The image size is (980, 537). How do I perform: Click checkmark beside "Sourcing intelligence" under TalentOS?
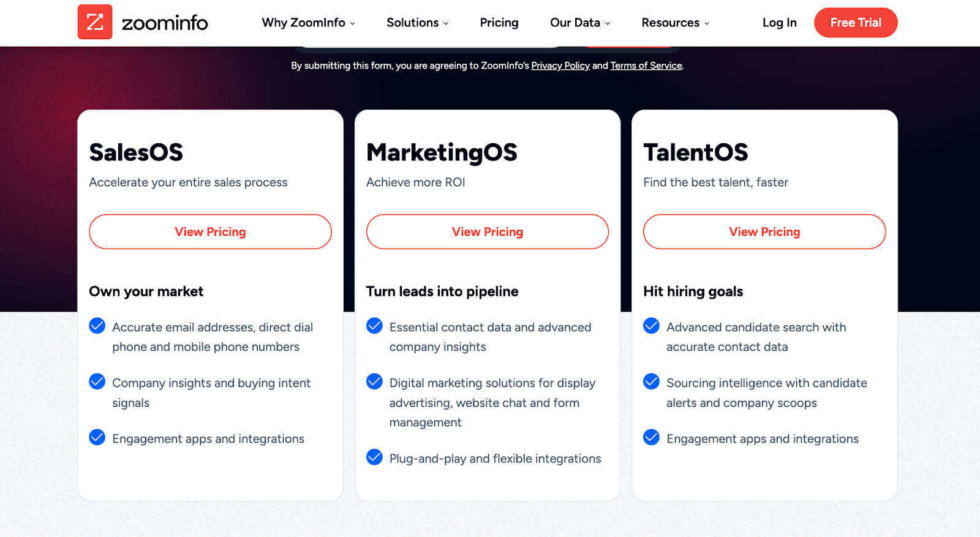[x=651, y=381]
